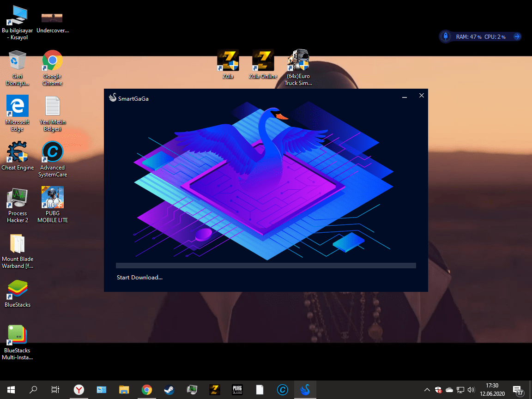Open blank document taskbar icon
532x399 pixels.
coord(260,390)
